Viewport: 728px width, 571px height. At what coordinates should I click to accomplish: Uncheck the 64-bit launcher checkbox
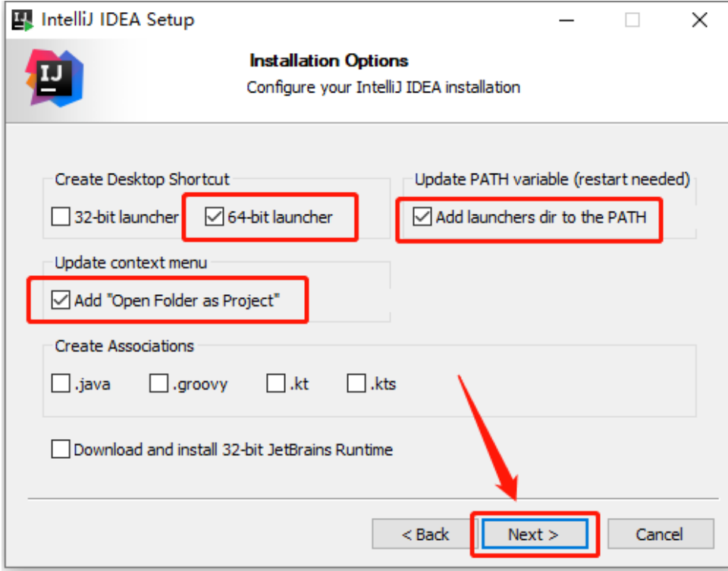tap(214, 217)
